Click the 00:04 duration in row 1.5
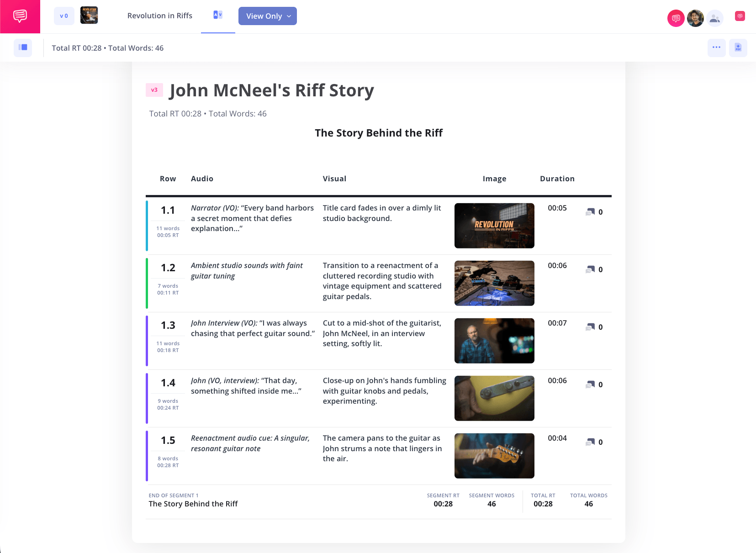 tap(557, 438)
